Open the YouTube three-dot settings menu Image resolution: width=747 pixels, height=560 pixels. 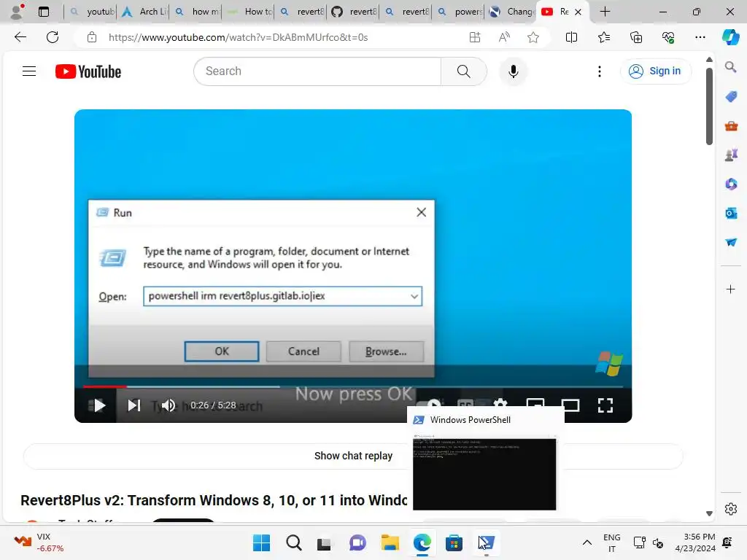tap(600, 71)
